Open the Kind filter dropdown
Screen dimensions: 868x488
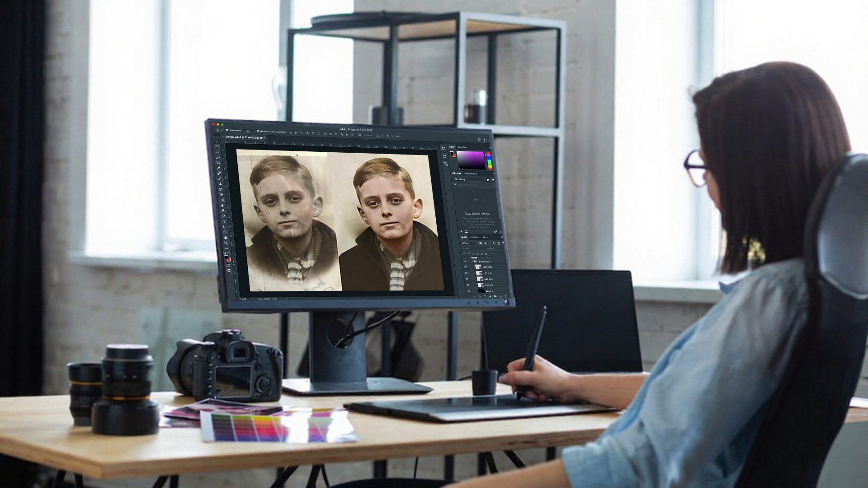(469, 243)
